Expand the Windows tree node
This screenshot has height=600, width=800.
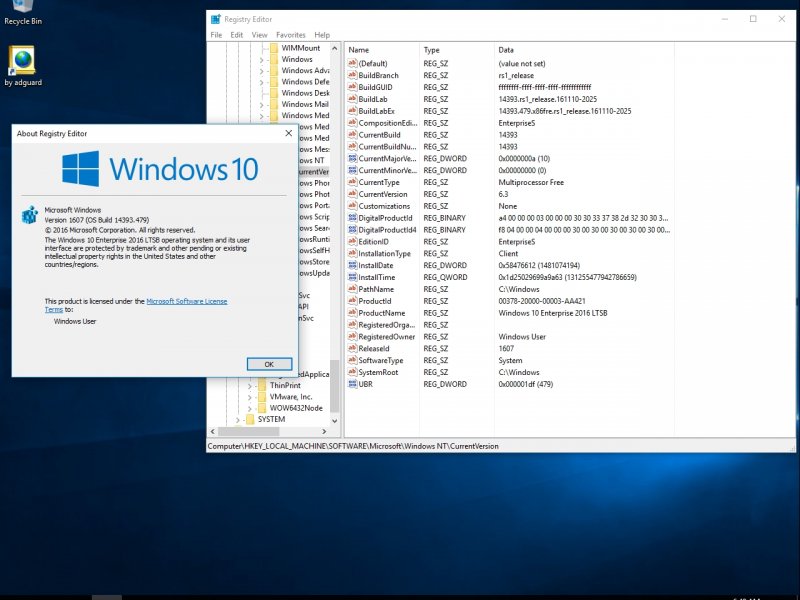point(262,60)
